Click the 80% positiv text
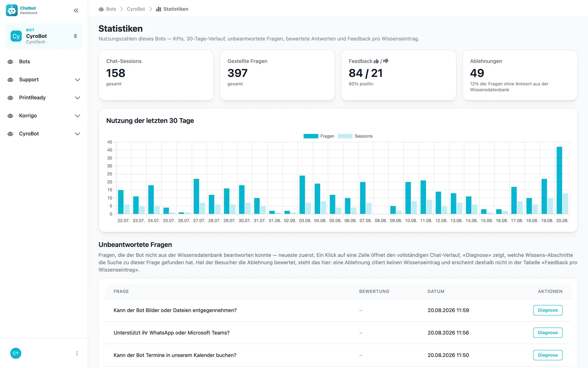The height and width of the screenshot is (368, 588). click(x=361, y=84)
